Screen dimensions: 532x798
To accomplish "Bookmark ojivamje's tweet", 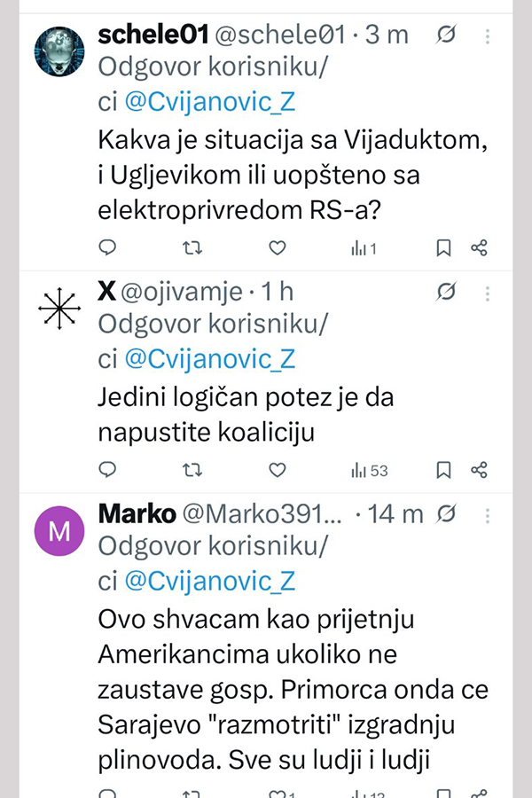I will click(x=444, y=470).
